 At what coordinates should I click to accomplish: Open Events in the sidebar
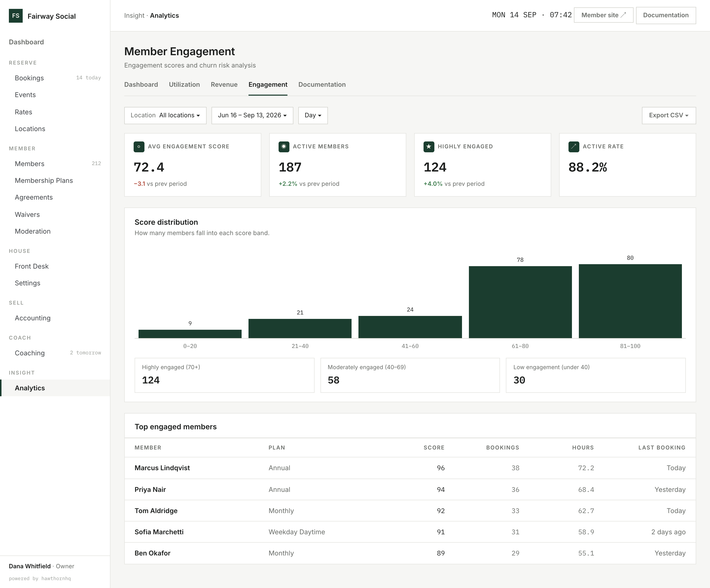55,95
